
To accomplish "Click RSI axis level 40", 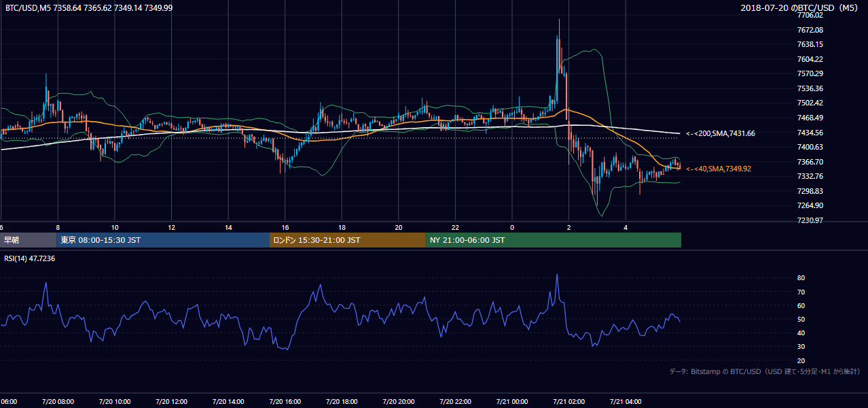I will point(801,333).
